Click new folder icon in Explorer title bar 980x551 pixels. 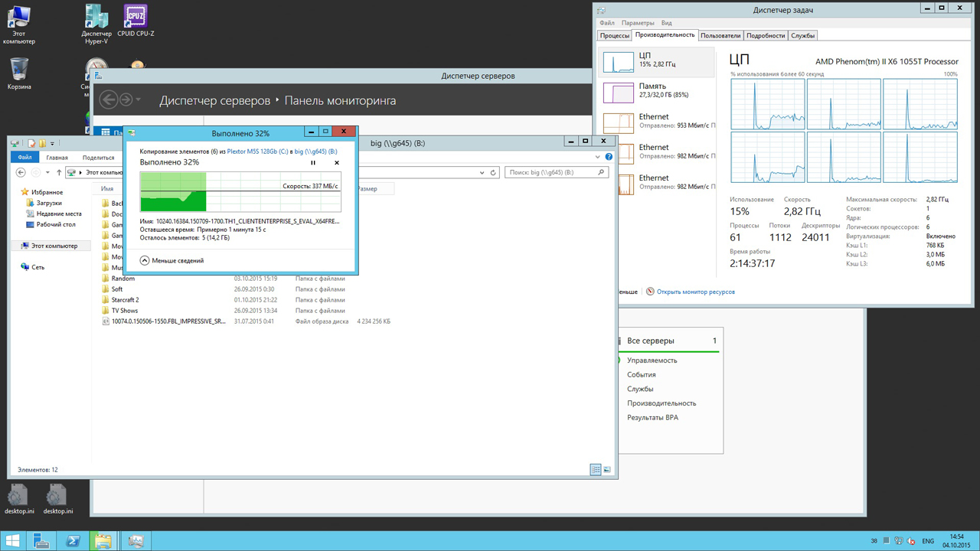pyautogui.click(x=43, y=143)
